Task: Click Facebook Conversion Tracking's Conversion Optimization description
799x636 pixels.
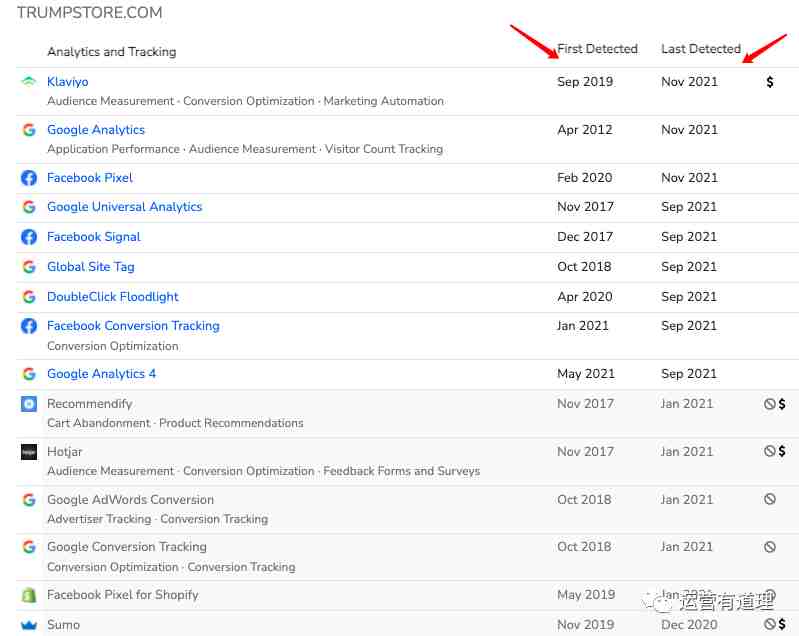Action: pos(113,346)
